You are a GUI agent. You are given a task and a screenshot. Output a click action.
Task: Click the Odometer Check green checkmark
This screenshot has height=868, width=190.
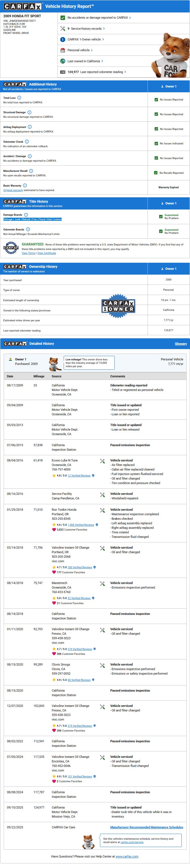156,144
